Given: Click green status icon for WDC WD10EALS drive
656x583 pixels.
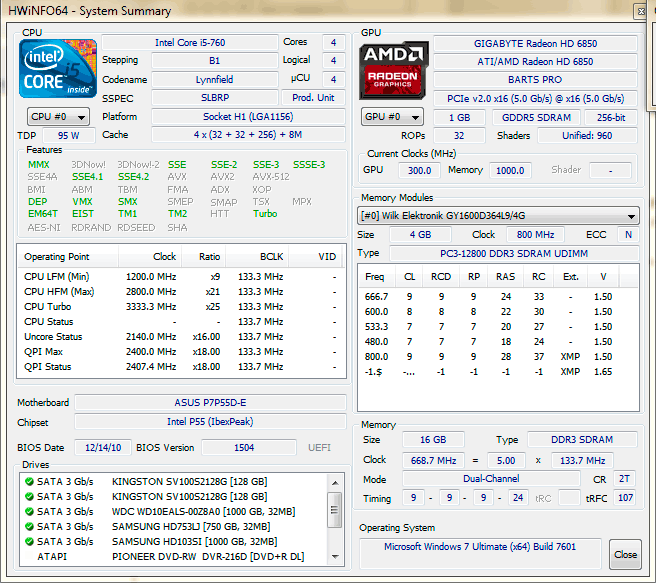Looking at the screenshot, I should (29, 511).
